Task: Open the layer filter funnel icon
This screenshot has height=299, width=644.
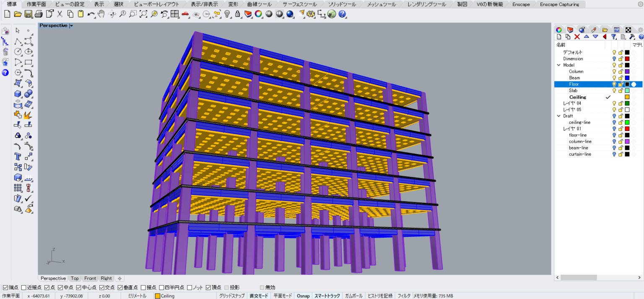Action: click(x=613, y=37)
